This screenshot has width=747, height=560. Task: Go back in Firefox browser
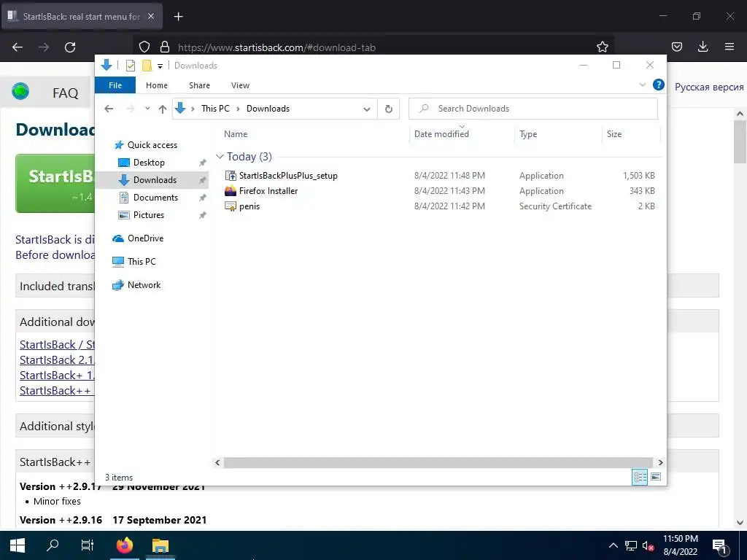pos(18,47)
